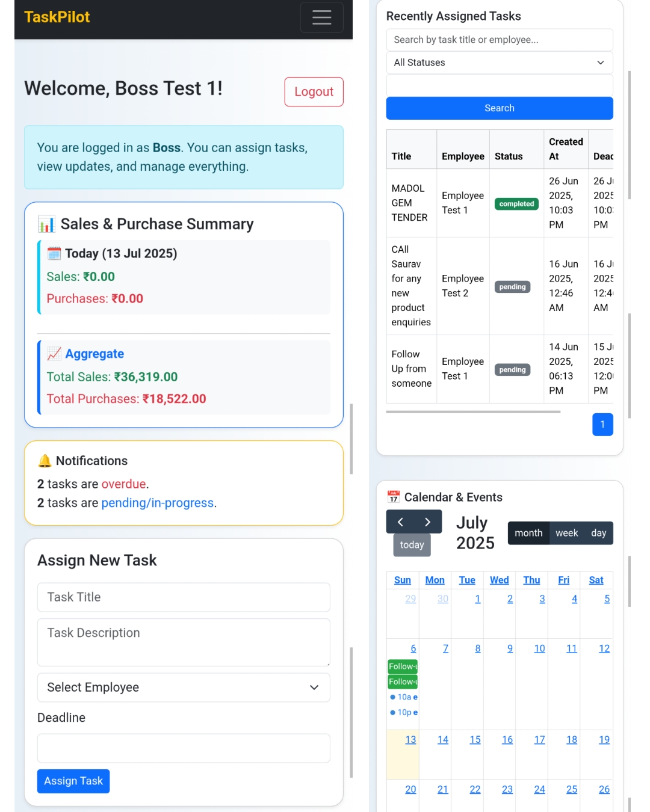The image size is (650, 812).
Task: Open the hamburger navigation menu
Action: (321, 17)
